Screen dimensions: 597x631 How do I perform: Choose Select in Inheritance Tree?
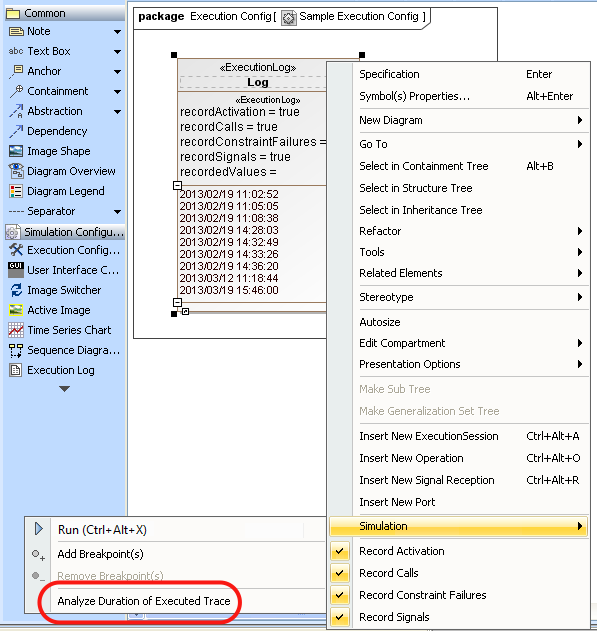459,210
